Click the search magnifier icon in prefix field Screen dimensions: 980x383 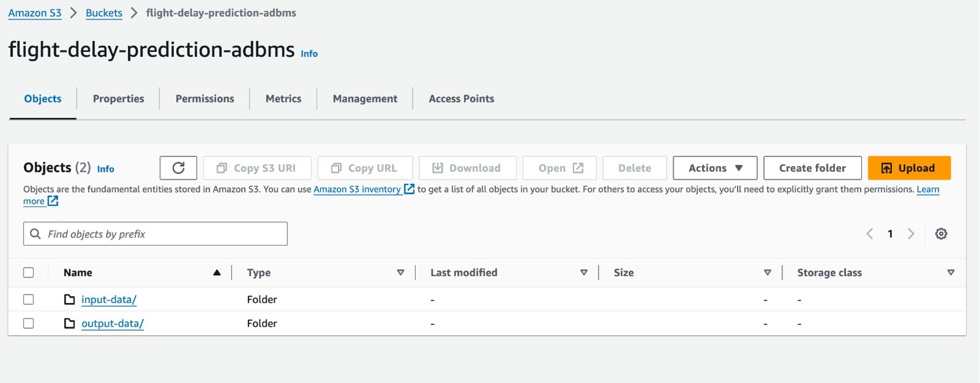[35, 234]
